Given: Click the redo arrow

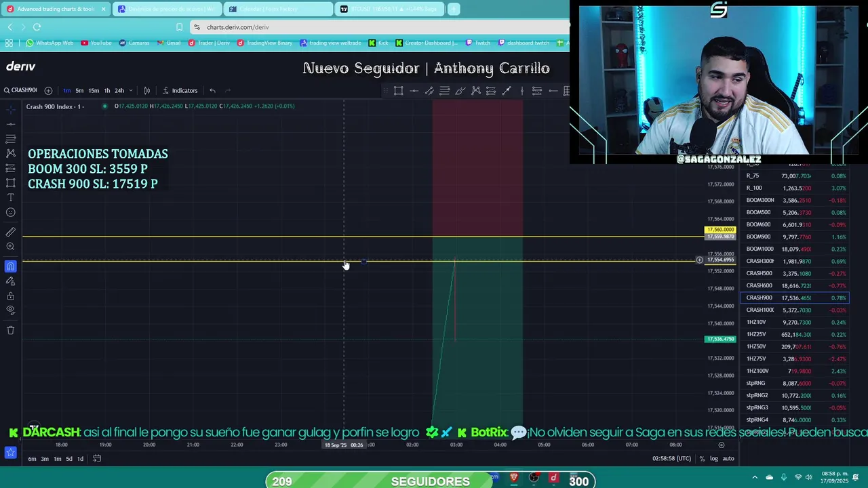Looking at the screenshot, I should click(228, 90).
